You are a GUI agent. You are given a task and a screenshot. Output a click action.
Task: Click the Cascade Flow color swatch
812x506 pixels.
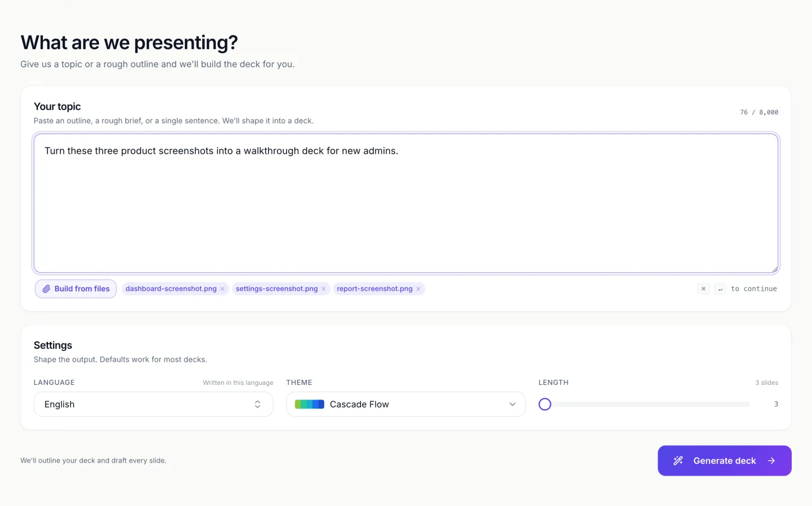(x=310, y=404)
